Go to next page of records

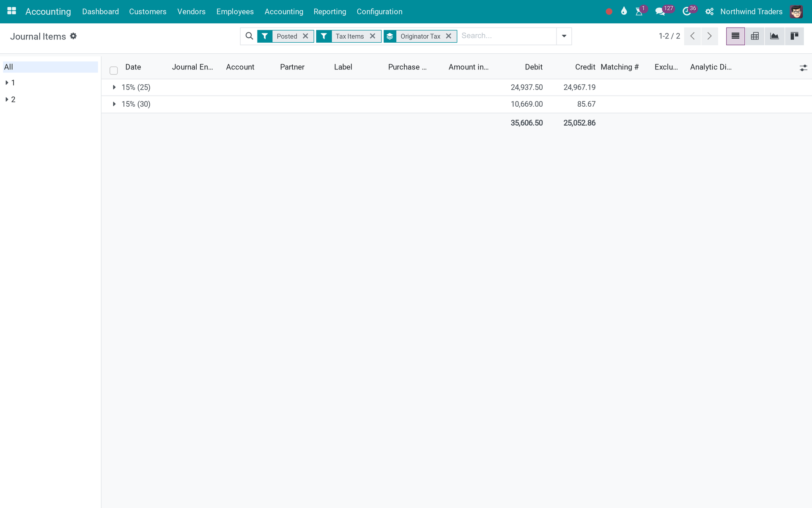pyautogui.click(x=710, y=36)
